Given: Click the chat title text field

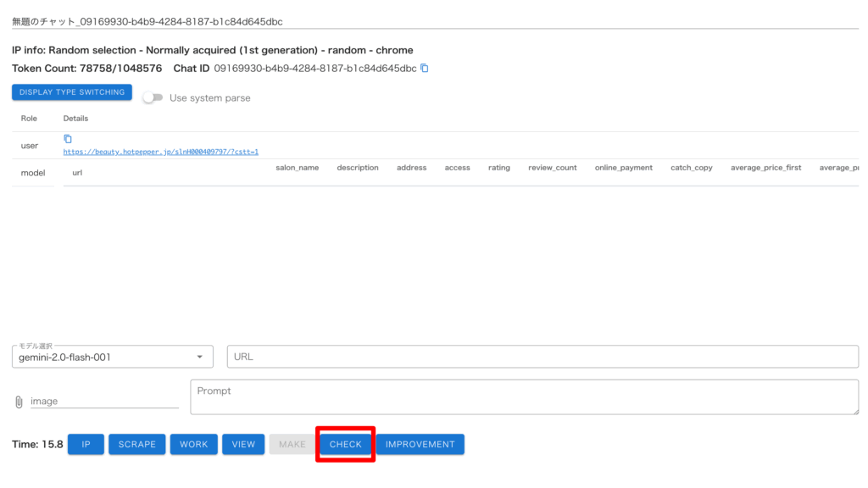Looking at the screenshot, I should coord(434,20).
